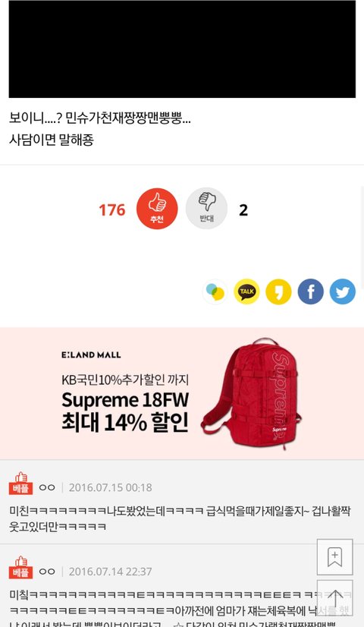Click second commenter name ㅇㅇ dated 2016.07.14
This screenshot has height=627, width=364.
pos(47,572)
